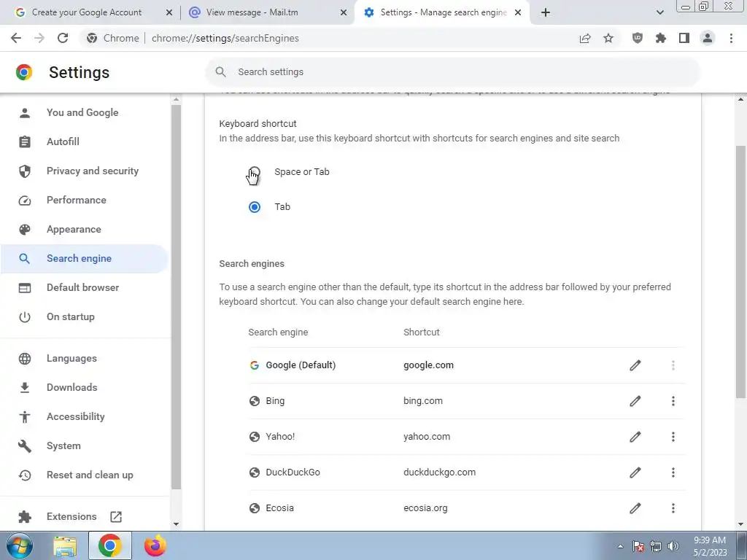Open more actions for DuckDuckGo

click(x=673, y=472)
